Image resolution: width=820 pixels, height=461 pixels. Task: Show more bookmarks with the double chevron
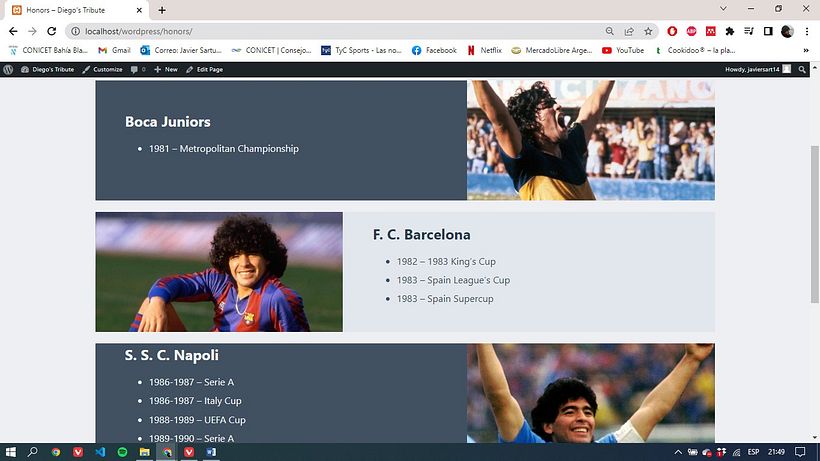[806, 50]
